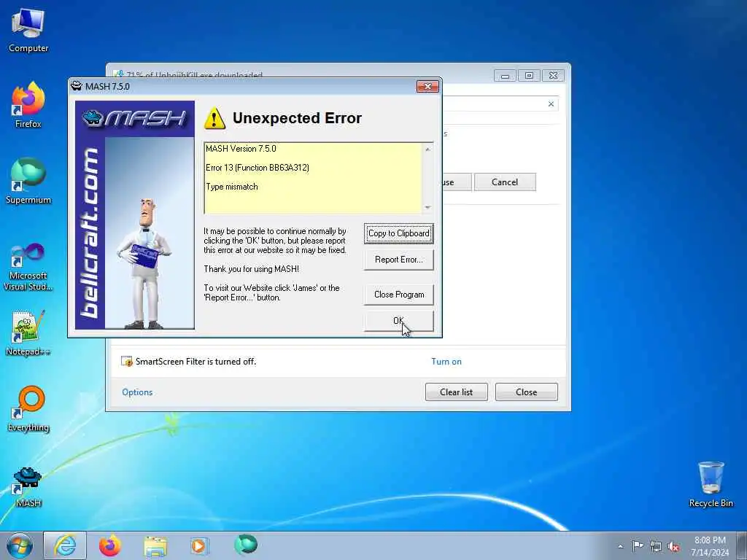Launch Notepad++ from the desktop
This screenshot has height=560, width=747.
point(28,333)
